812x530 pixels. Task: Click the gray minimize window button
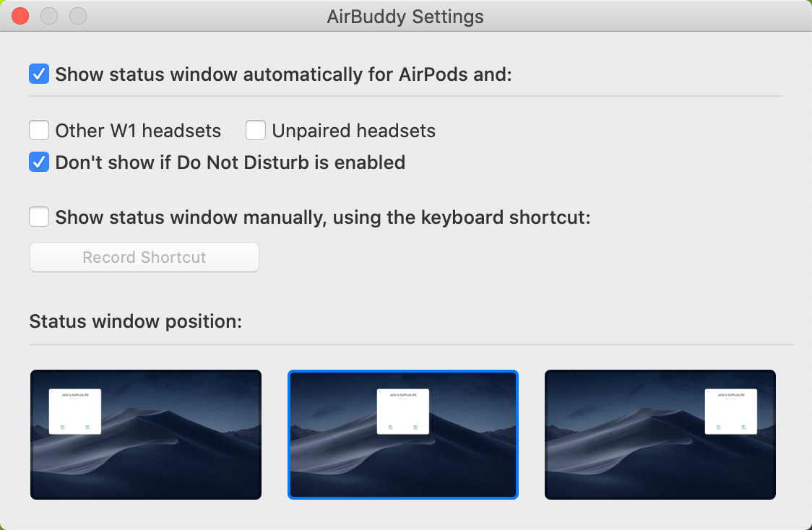[x=49, y=16]
